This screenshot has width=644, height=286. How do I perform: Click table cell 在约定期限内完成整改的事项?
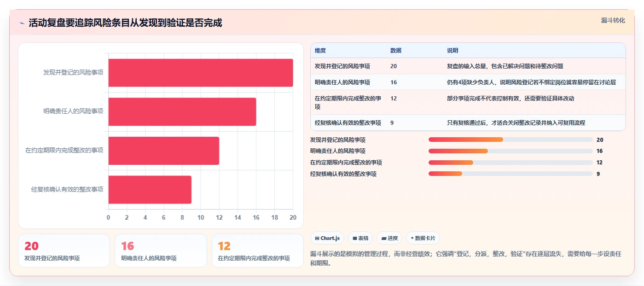348,102
